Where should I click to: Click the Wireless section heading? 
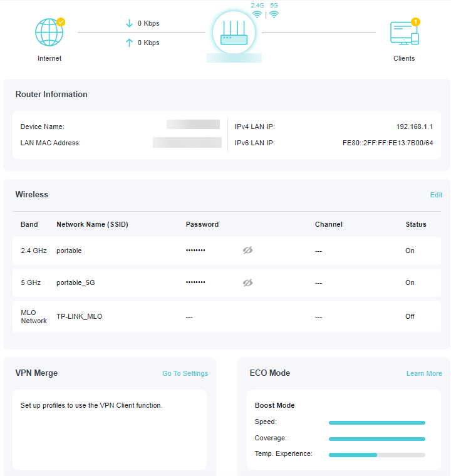31,194
